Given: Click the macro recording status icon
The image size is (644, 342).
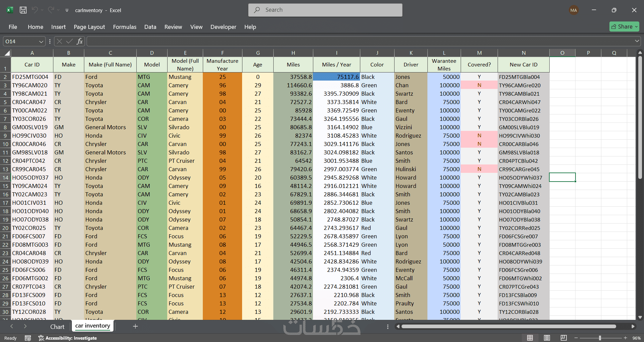Looking at the screenshot, I should coord(28,338).
